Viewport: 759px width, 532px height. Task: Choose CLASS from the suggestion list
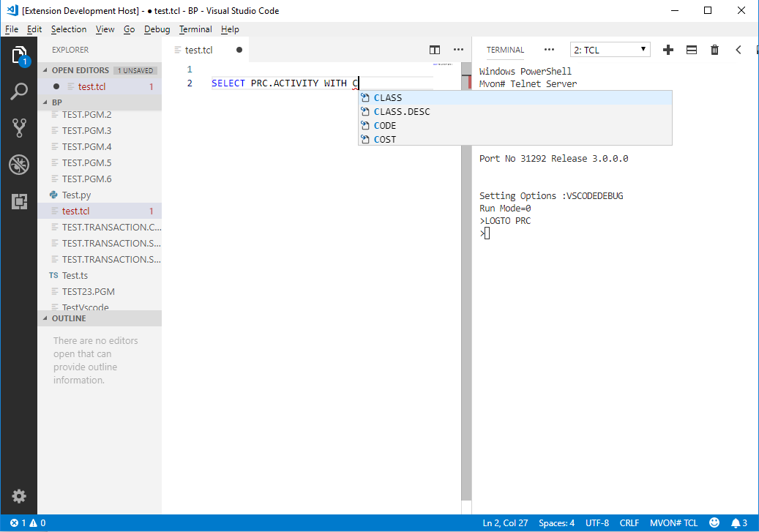click(x=515, y=98)
